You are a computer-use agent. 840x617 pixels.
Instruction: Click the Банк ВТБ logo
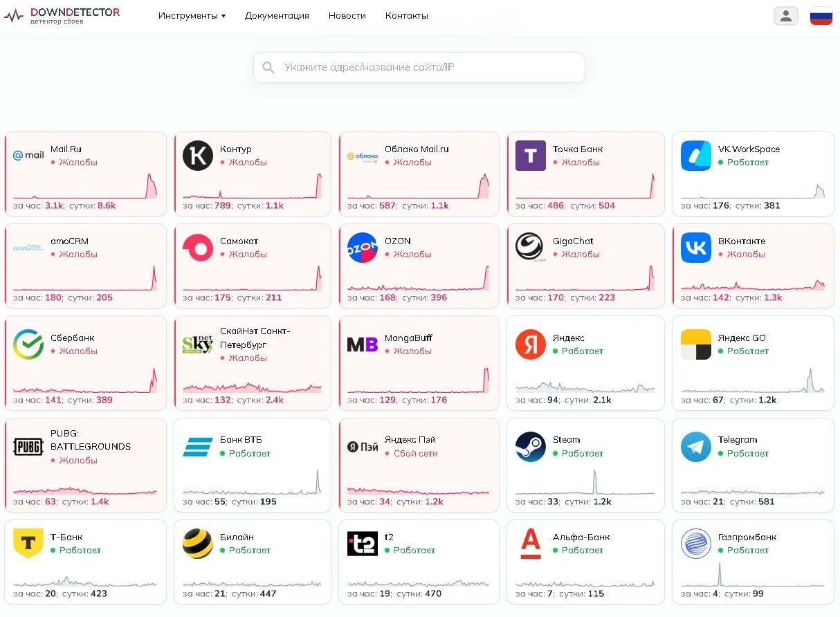[x=198, y=447]
